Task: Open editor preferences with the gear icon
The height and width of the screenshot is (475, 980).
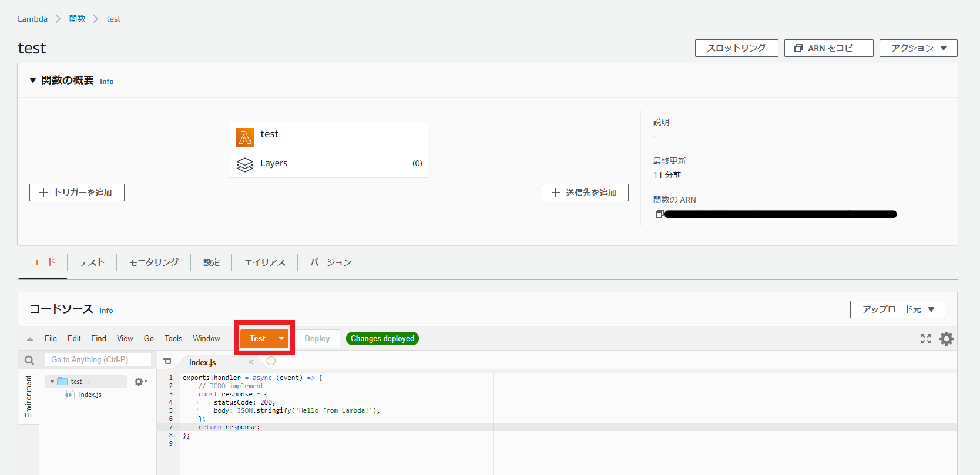Action: tap(947, 339)
